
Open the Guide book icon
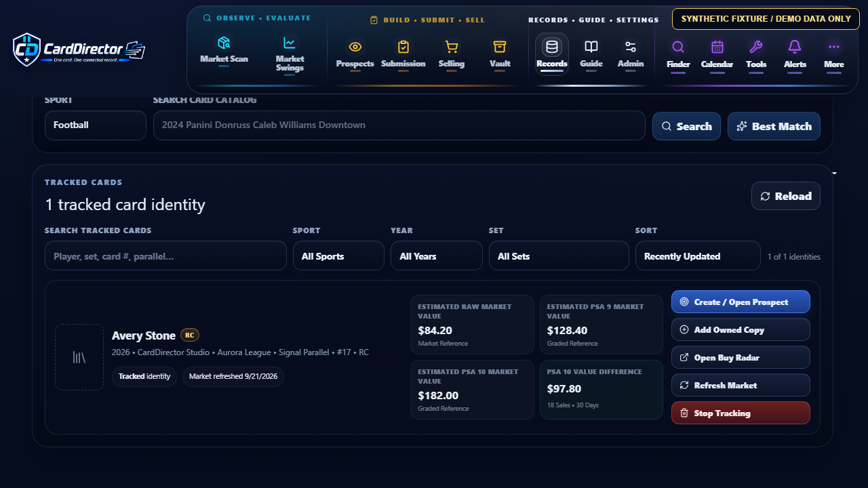pos(591,47)
